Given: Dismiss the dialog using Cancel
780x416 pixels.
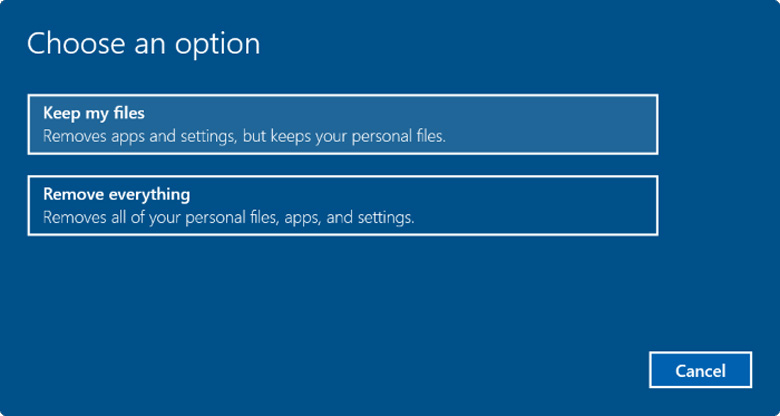Looking at the screenshot, I should click(x=700, y=371).
